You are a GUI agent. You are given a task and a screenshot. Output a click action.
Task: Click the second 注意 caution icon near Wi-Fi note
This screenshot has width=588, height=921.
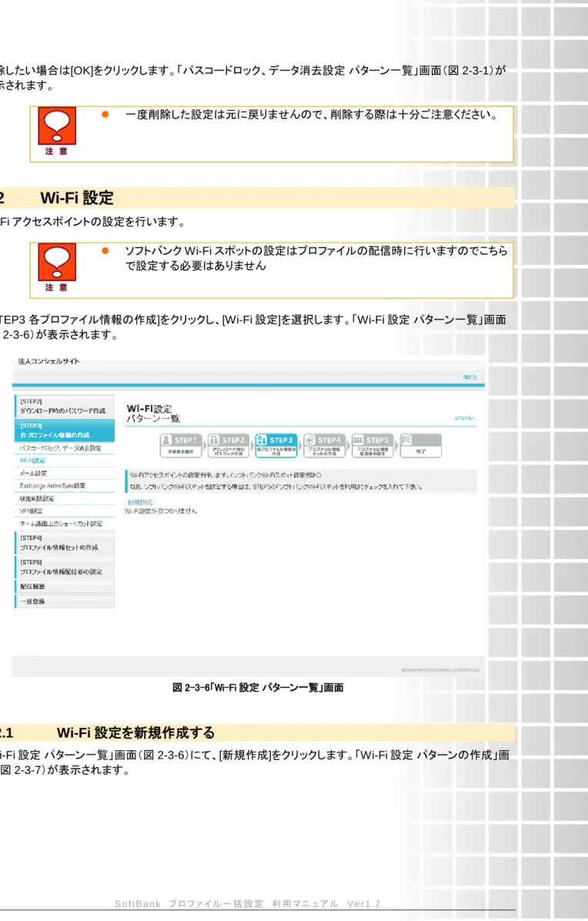(57, 266)
